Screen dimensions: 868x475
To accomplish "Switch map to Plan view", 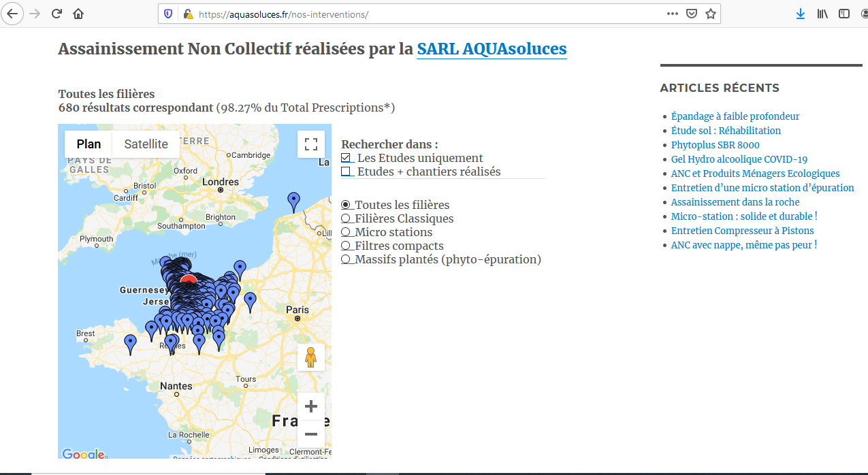I will 89,144.
